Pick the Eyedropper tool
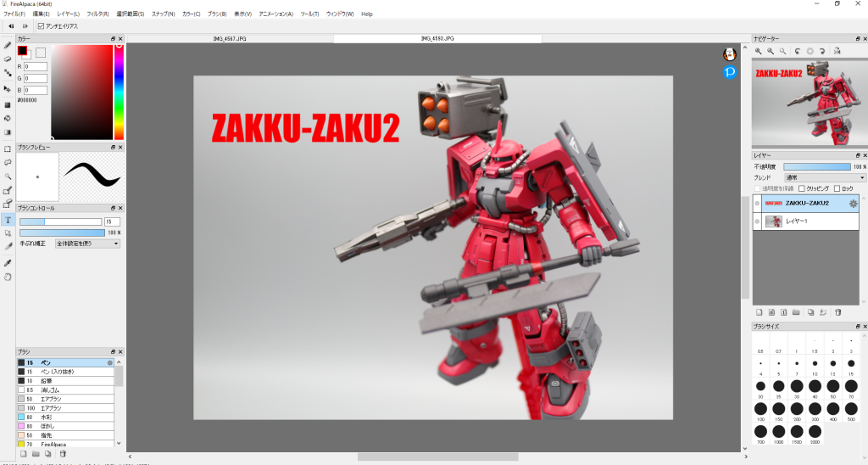The width and height of the screenshot is (868, 465). tap(8, 263)
